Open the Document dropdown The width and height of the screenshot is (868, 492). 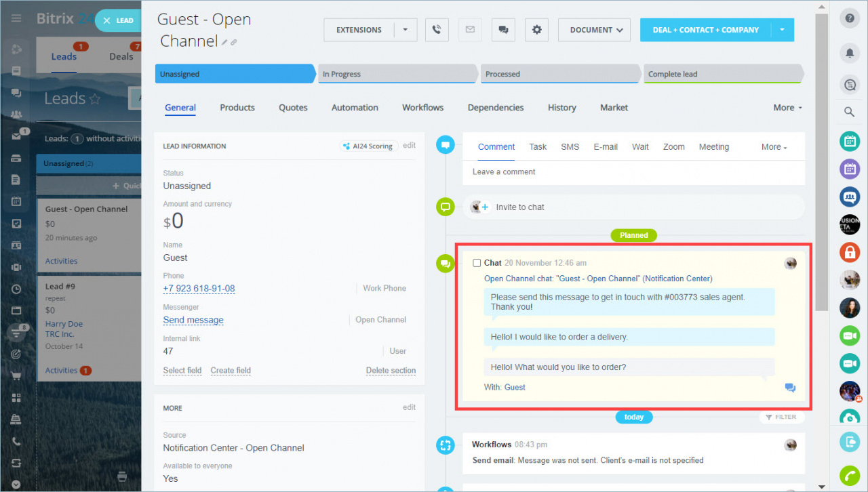pos(594,30)
